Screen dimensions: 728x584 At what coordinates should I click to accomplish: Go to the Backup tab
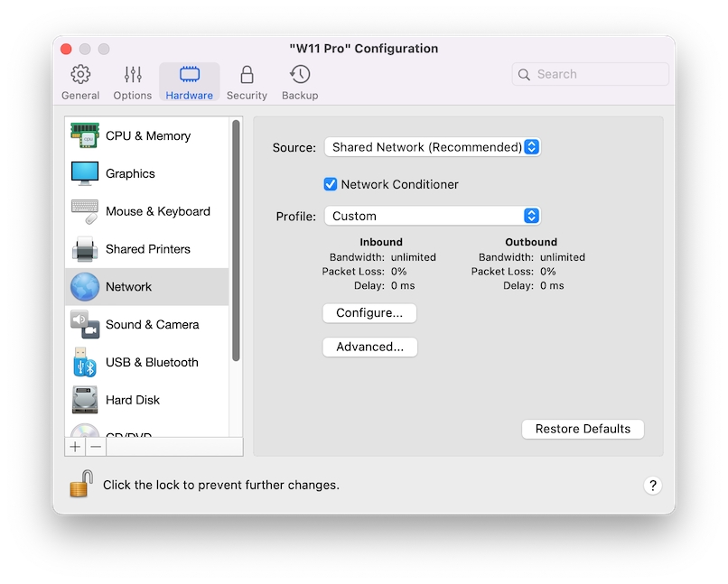[300, 82]
